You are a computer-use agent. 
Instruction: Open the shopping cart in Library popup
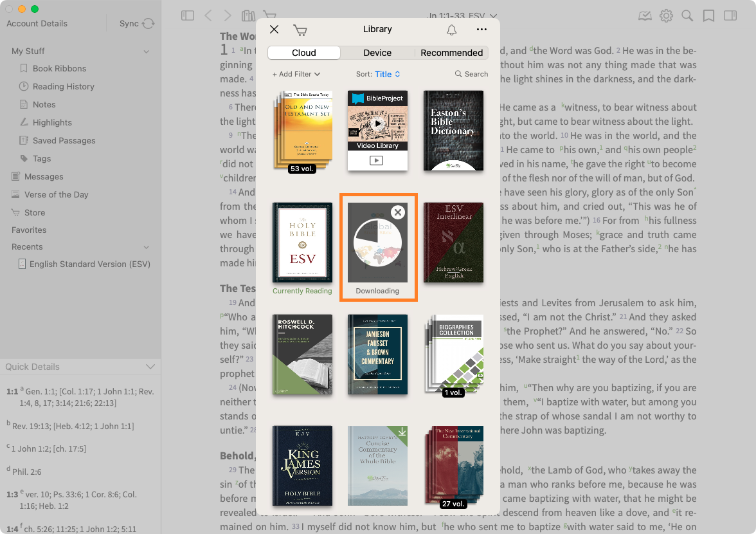pos(300,30)
